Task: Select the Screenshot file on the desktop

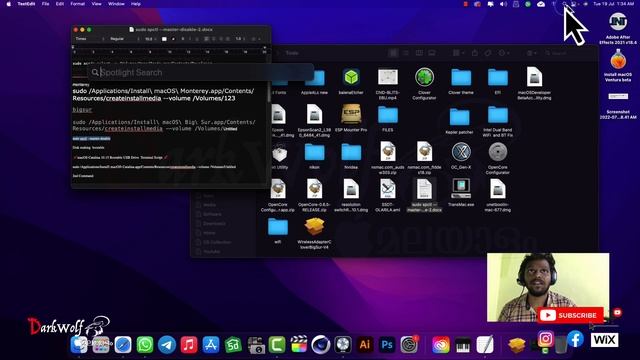Action: coord(618,96)
